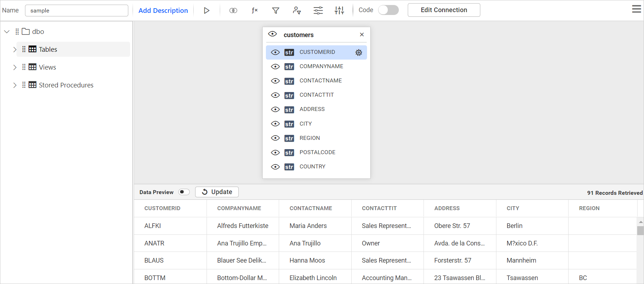Hide the COMPANYNAME column using eye icon
The image size is (644, 284).
click(275, 67)
